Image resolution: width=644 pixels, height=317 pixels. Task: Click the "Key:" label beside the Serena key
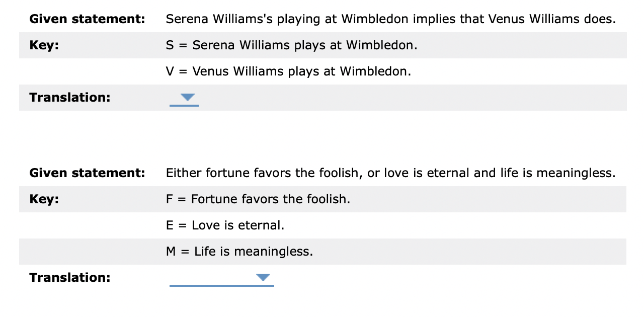44,45
